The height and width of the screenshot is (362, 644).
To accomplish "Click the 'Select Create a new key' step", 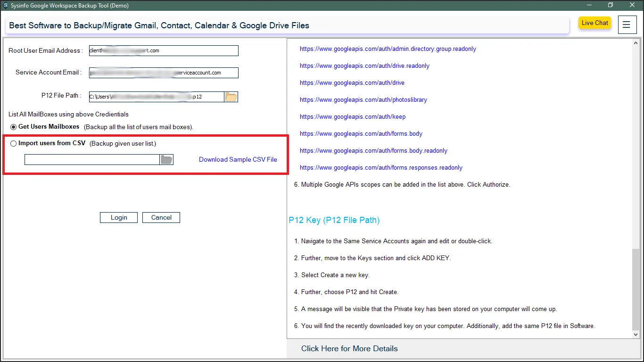I will (x=332, y=275).
